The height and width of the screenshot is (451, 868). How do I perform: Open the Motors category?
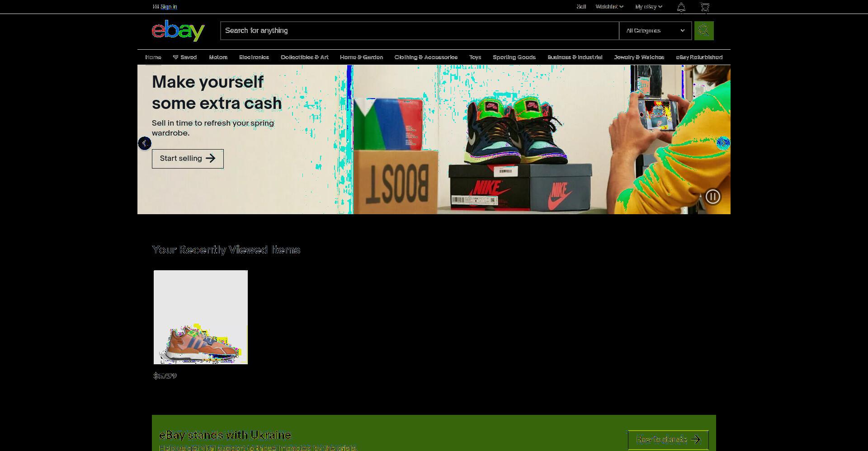218,57
